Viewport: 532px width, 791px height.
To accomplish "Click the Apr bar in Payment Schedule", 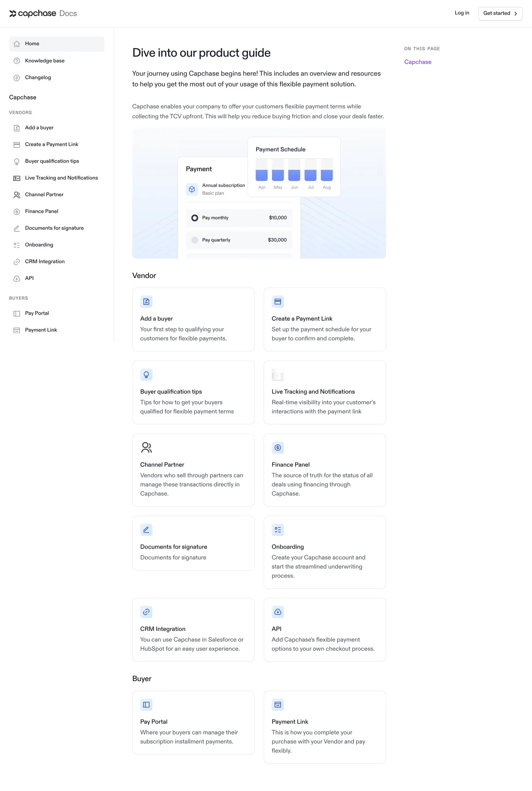I will pyautogui.click(x=262, y=170).
